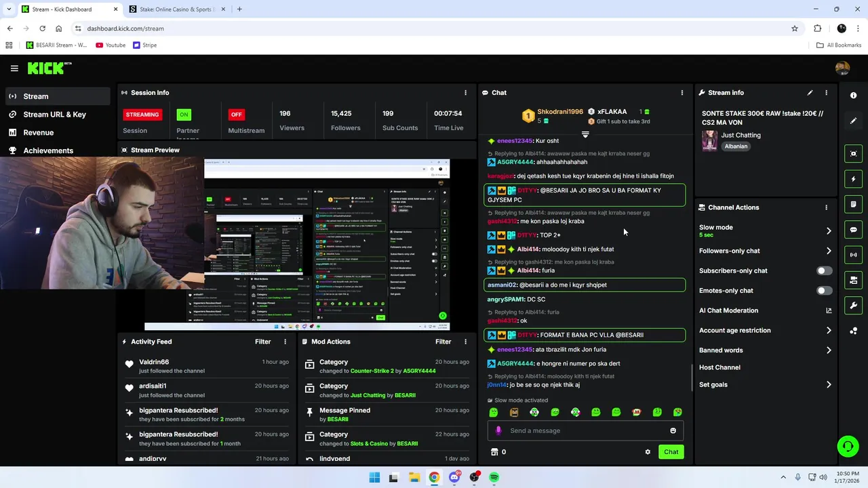Open Revenue page in left menu
The image size is (868, 488).
click(57, 133)
